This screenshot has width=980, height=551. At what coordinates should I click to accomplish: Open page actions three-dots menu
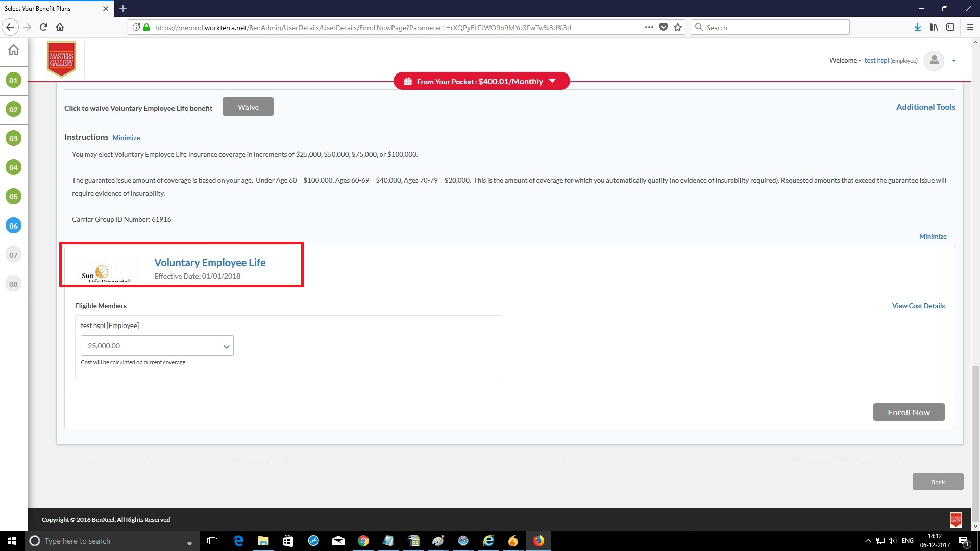(x=649, y=27)
